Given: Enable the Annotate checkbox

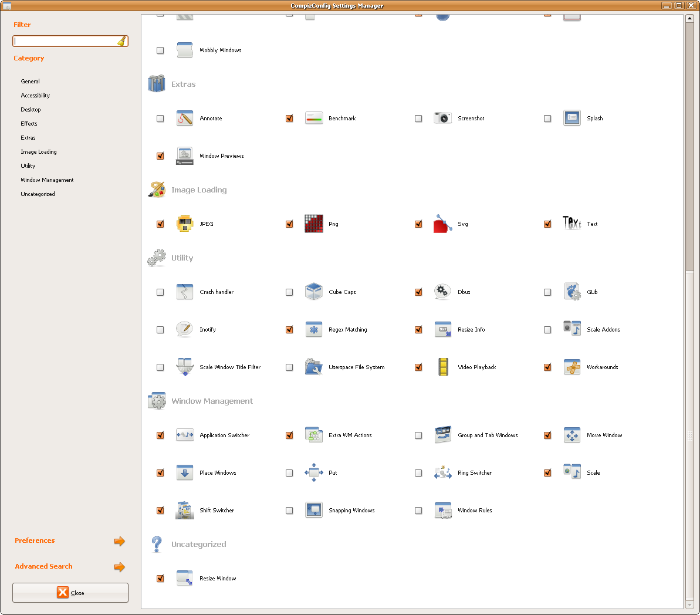Looking at the screenshot, I should [x=160, y=119].
